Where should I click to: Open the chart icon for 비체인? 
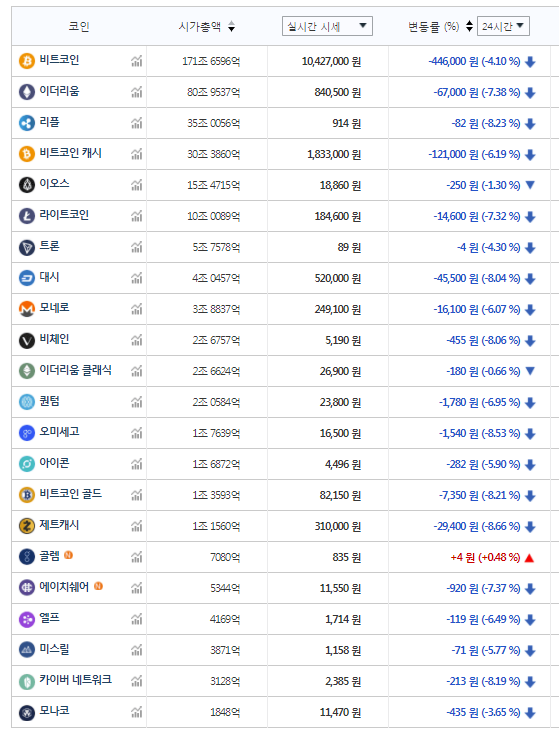[x=136, y=340]
